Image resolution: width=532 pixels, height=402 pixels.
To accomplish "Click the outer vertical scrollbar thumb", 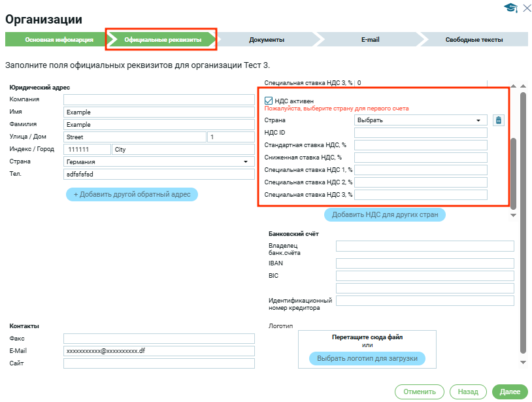I will tap(522, 222).
